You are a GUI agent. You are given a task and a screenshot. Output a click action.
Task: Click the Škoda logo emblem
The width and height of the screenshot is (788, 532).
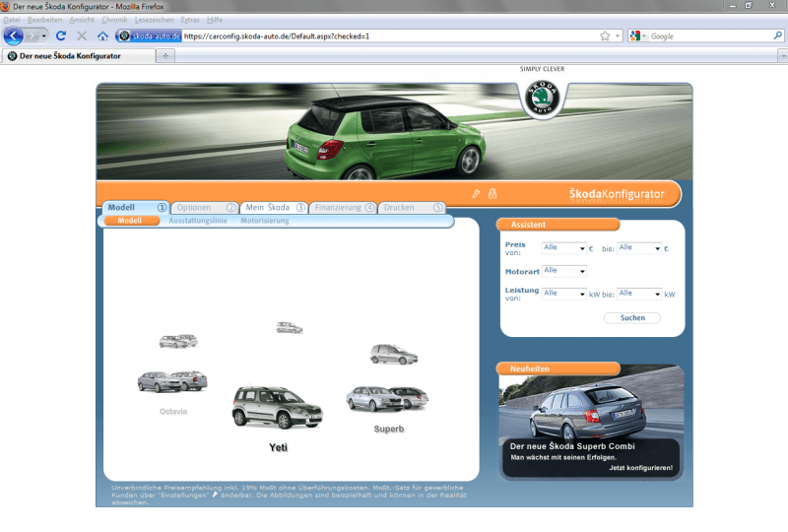[542, 98]
